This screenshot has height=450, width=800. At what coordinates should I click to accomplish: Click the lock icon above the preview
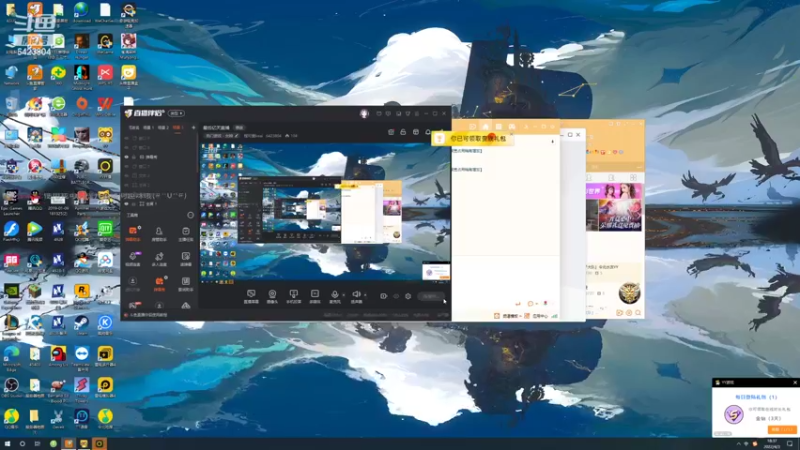[403, 132]
